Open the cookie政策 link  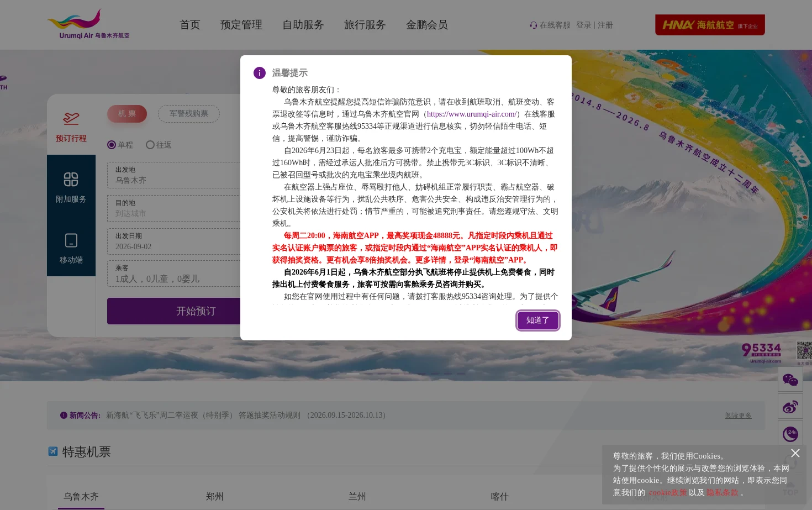pos(668,492)
